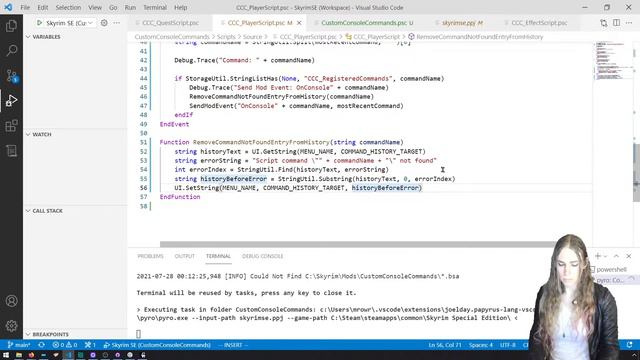Select the Run and Debug view icon
The image size is (640, 360).
click(11, 100)
